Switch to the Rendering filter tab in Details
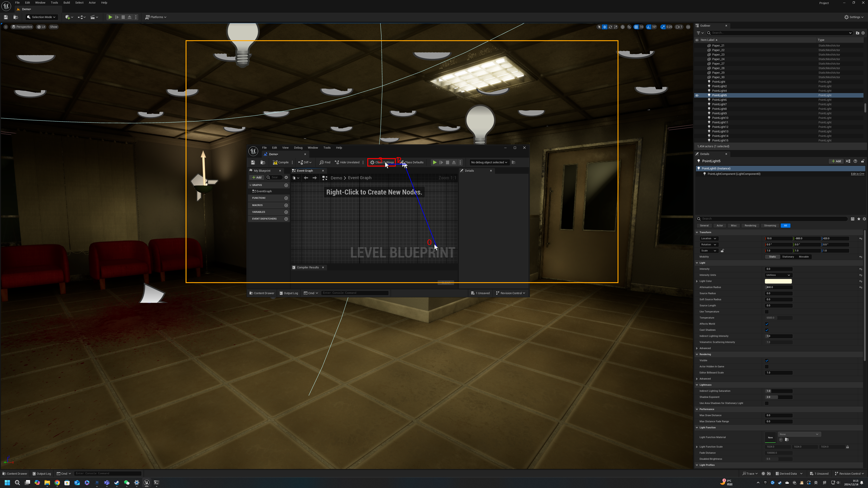The height and width of the screenshot is (488, 868). [750, 226]
